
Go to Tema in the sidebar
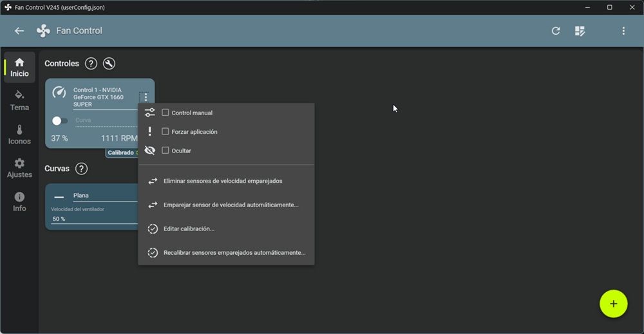pos(19,100)
